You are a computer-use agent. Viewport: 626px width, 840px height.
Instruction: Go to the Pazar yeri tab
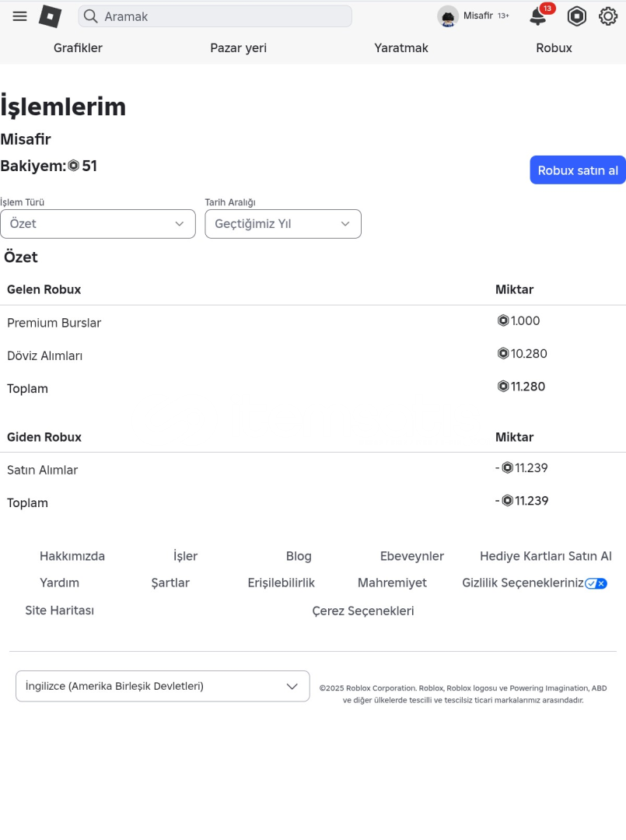(x=238, y=48)
